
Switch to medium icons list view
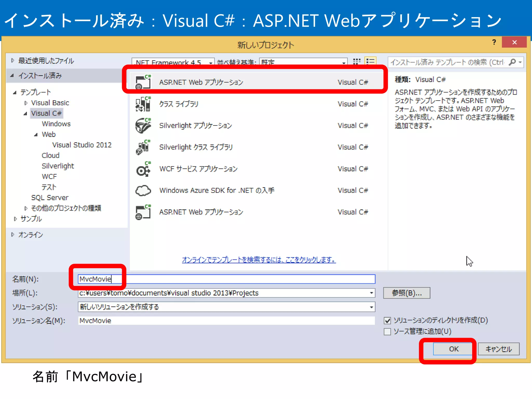click(x=370, y=61)
